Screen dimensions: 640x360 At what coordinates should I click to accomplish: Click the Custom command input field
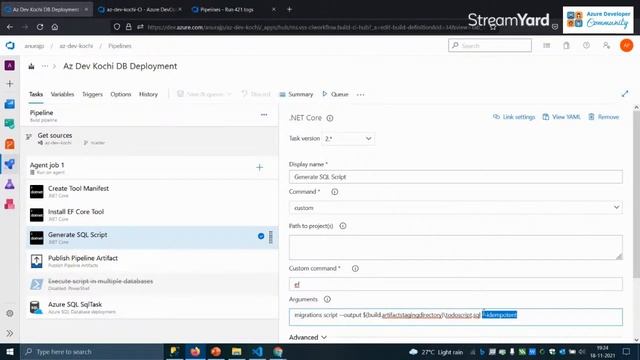click(456, 284)
